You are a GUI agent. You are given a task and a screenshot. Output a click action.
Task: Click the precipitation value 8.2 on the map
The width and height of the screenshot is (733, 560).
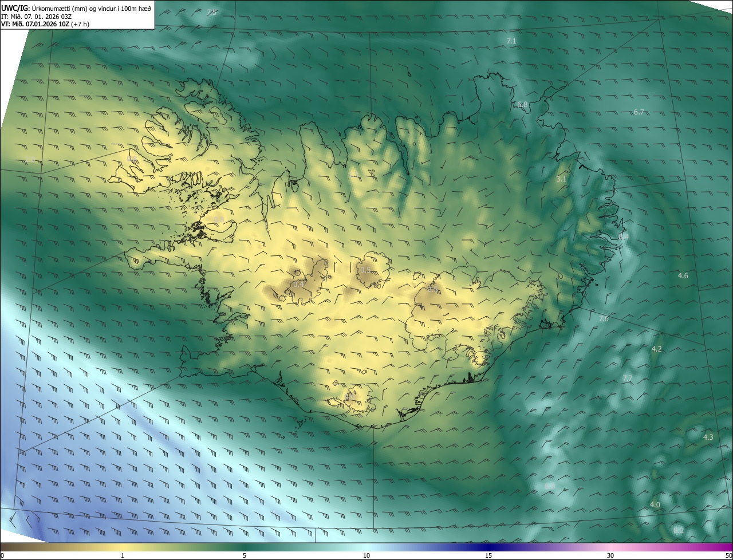pyautogui.click(x=679, y=531)
